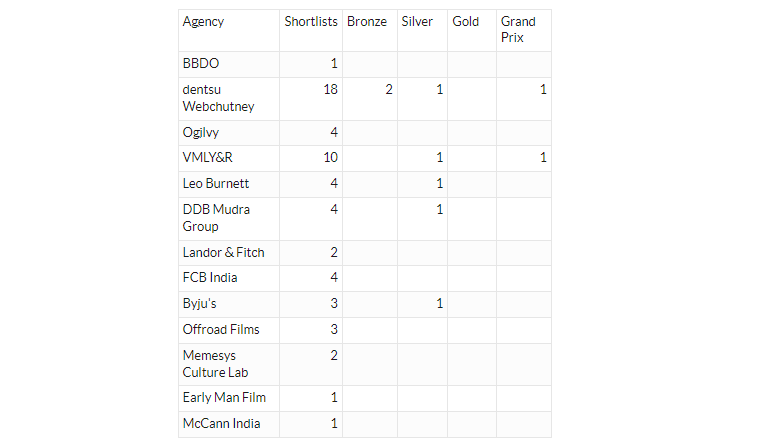
Task: Click the Offroad Films cell
Action: tap(229, 330)
